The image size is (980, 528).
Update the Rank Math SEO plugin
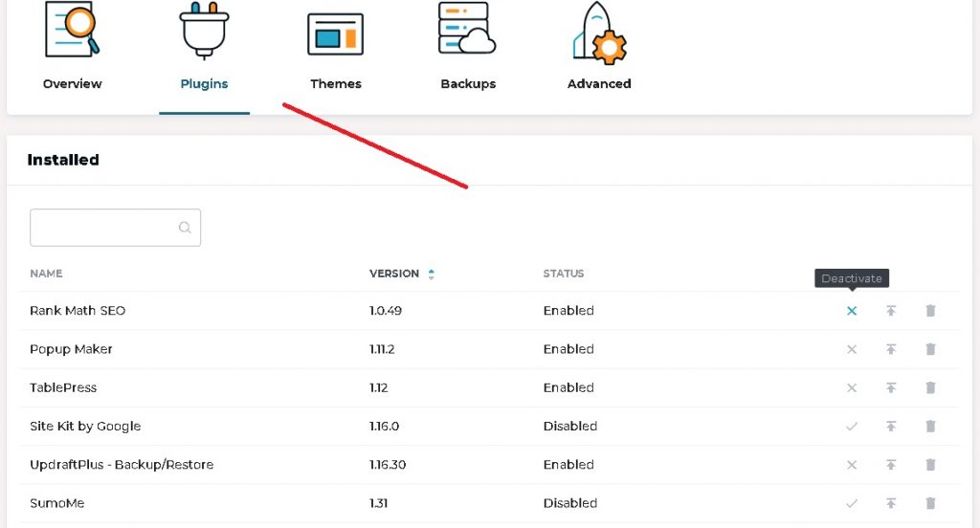click(891, 311)
